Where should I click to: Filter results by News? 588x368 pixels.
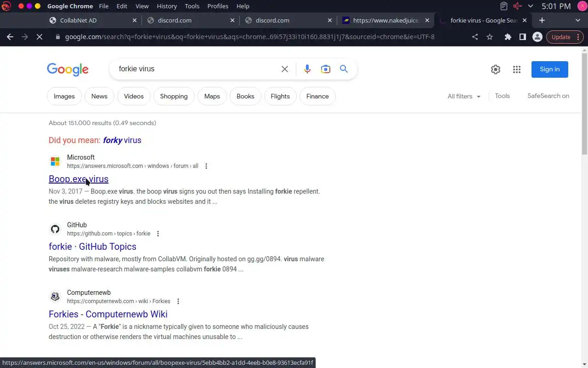click(99, 96)
